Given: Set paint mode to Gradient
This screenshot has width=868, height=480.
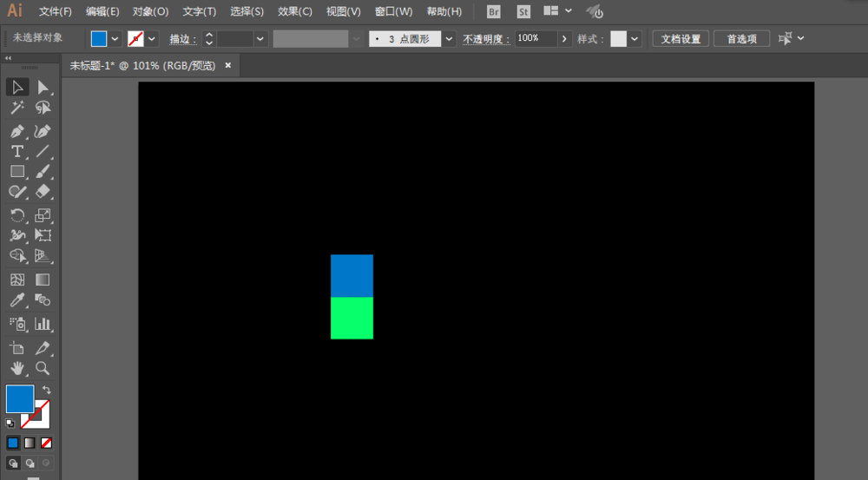Looking at the screenshot, I should tap(30, 443).
